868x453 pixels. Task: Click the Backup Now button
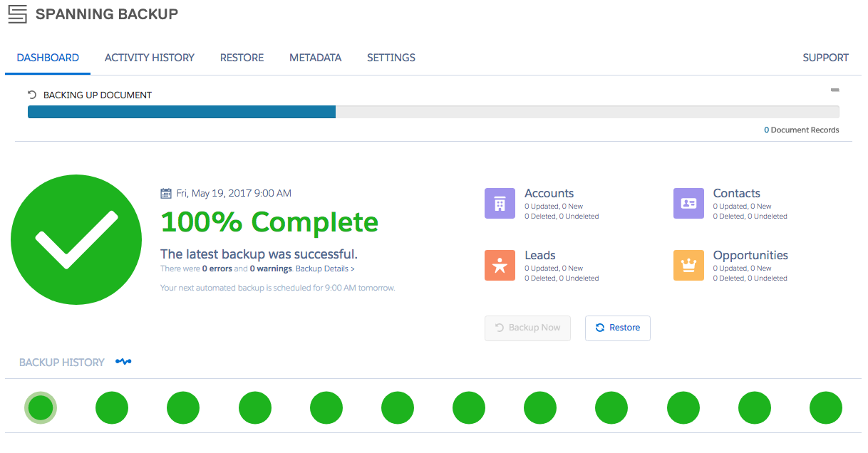tap(527, 328)
